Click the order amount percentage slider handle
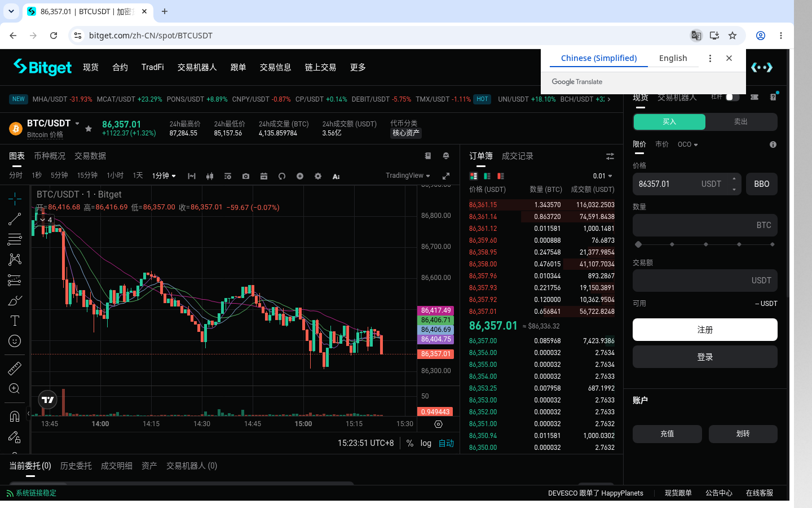 tap(638, 244)
